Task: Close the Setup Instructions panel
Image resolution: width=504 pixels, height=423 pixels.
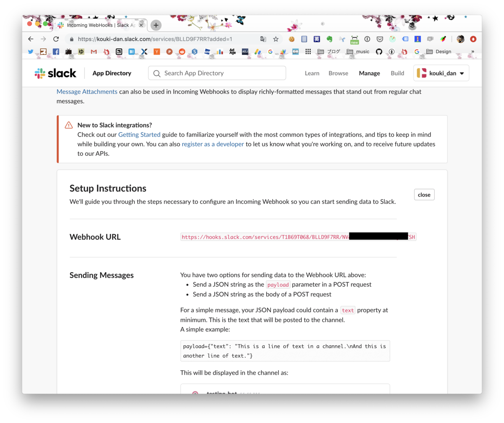Action: pyautogui.click(x=424, y=195)
